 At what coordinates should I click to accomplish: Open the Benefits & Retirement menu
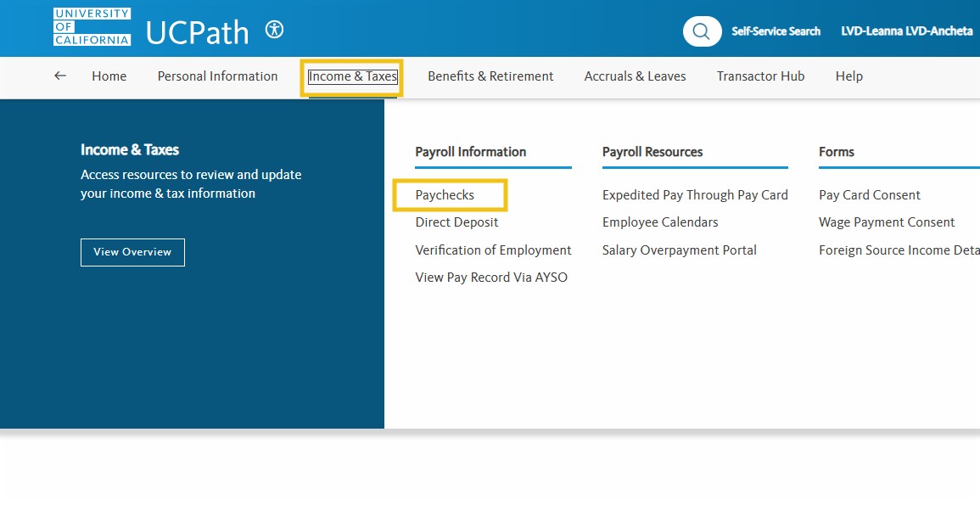(490, 76)
